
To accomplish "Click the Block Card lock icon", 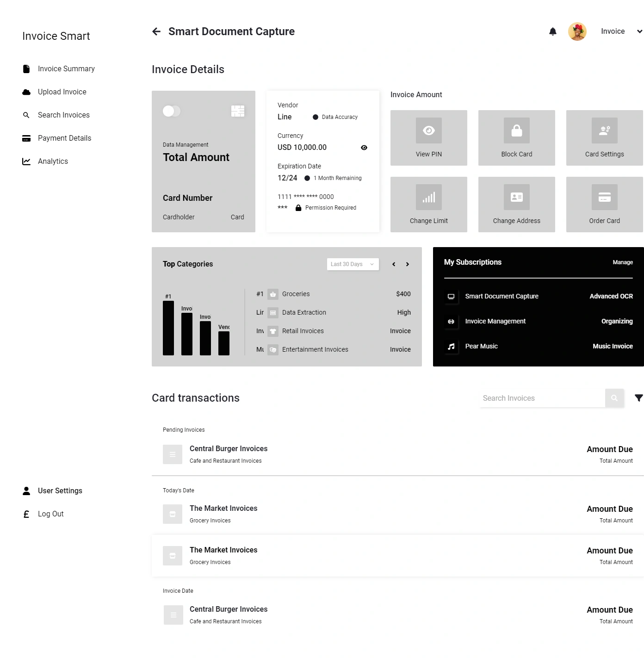I will 516,131.
